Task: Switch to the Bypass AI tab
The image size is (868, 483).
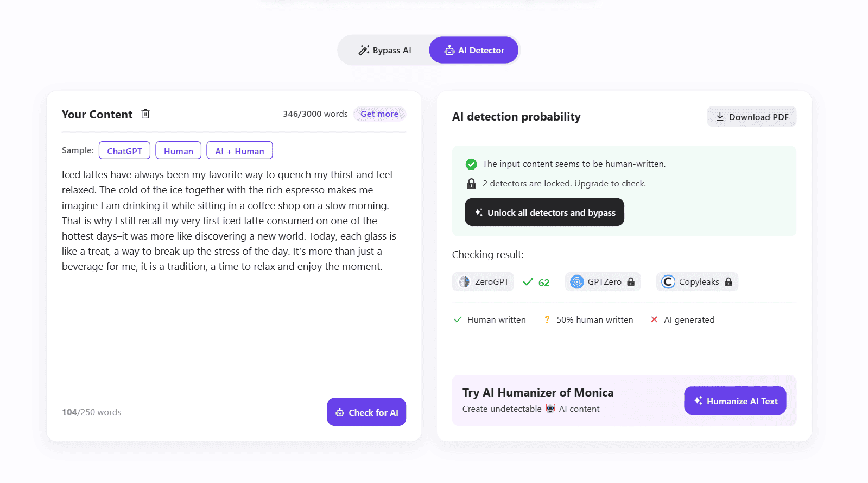Action: pyautogui.click(x=385, y=51)
